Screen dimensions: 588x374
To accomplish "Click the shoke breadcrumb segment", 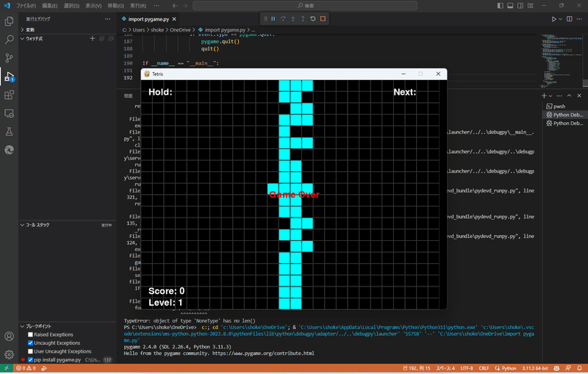I will [157, 30].
